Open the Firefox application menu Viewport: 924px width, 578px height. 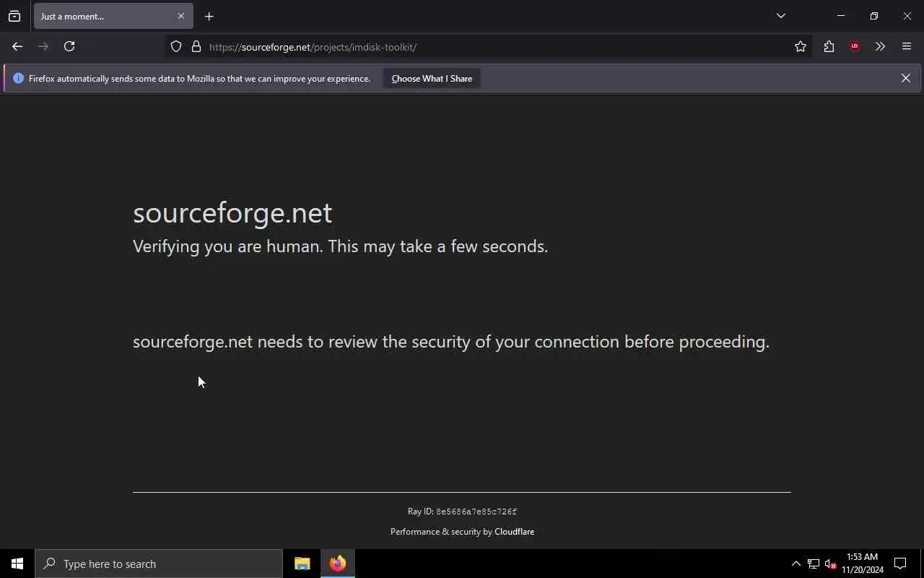coord(907,46)
